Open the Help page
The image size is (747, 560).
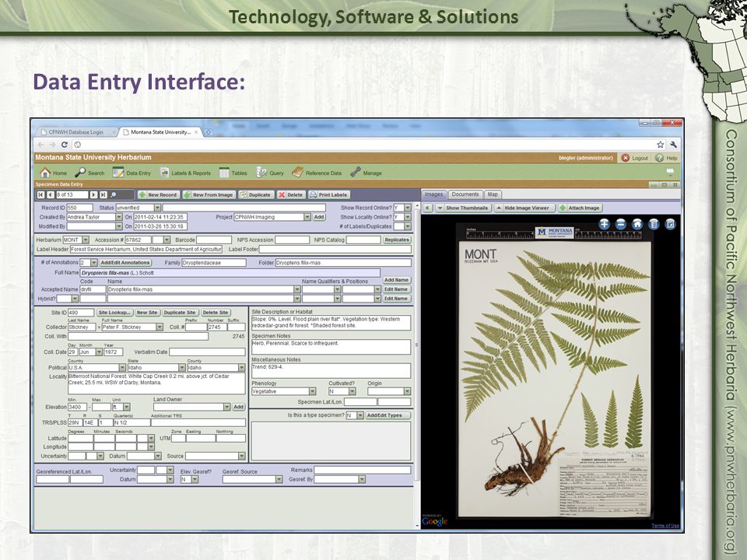[x=667, y=158]
